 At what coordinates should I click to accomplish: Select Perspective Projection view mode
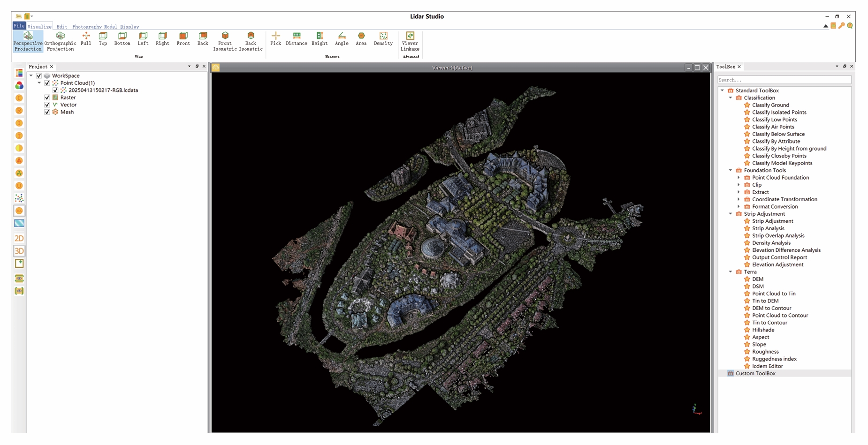[28, 41]
